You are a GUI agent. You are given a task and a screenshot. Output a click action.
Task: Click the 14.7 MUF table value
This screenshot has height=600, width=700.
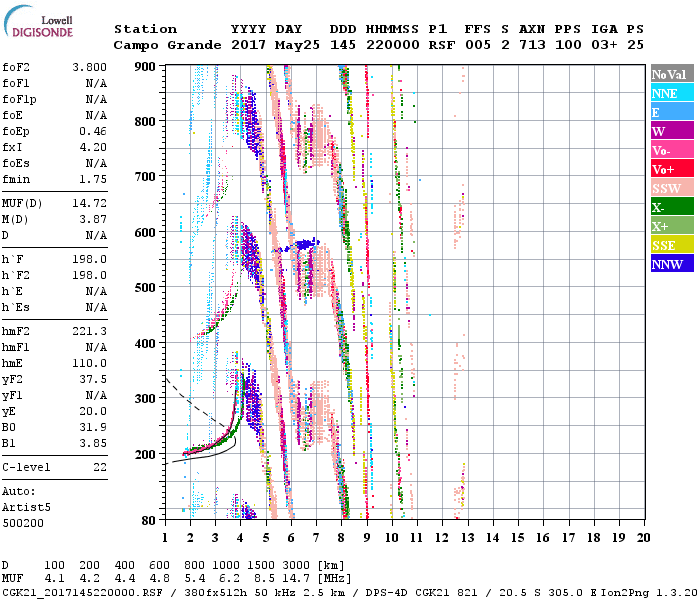[x=296, y=579]
